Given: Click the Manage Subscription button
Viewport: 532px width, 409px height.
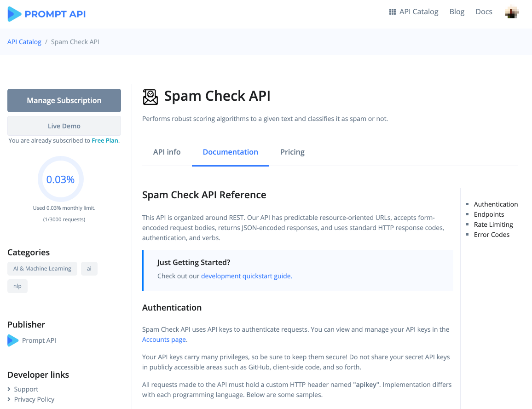Looking at the screenshot, I should tap(64, 100).
